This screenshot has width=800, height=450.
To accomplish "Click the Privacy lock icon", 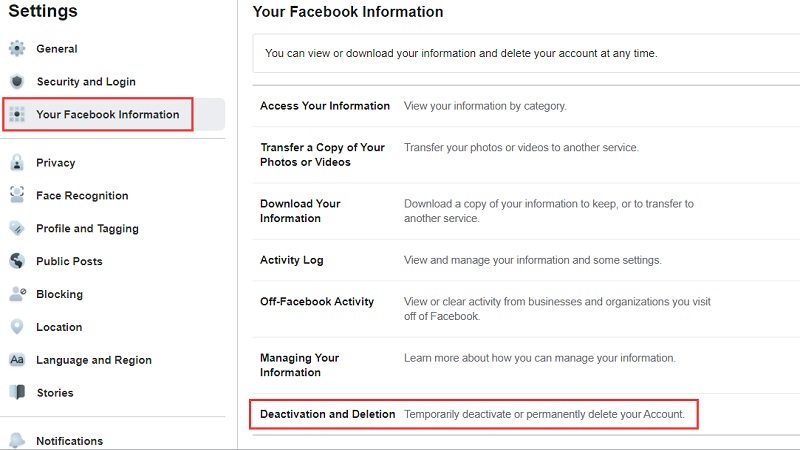I will click(x=17, y=163).
